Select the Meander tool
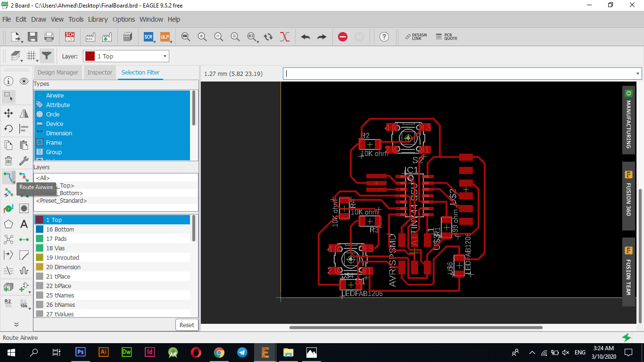 point(24,271)
